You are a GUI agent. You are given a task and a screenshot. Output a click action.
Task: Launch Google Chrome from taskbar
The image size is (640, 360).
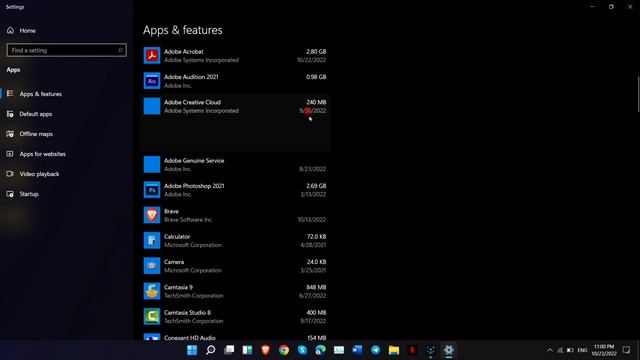pyautogui.click(x=284, y=350)
